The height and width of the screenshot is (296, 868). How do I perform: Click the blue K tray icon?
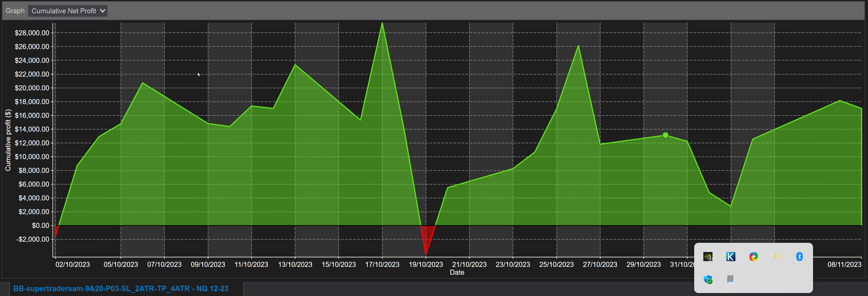click(x=731, y=257)
